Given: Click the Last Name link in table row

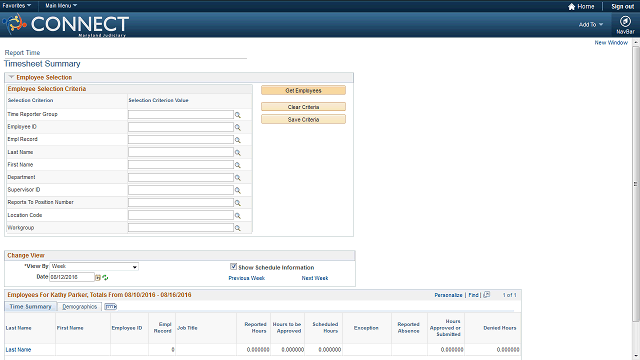Looking at the screenshot, I should pos(18,349).
